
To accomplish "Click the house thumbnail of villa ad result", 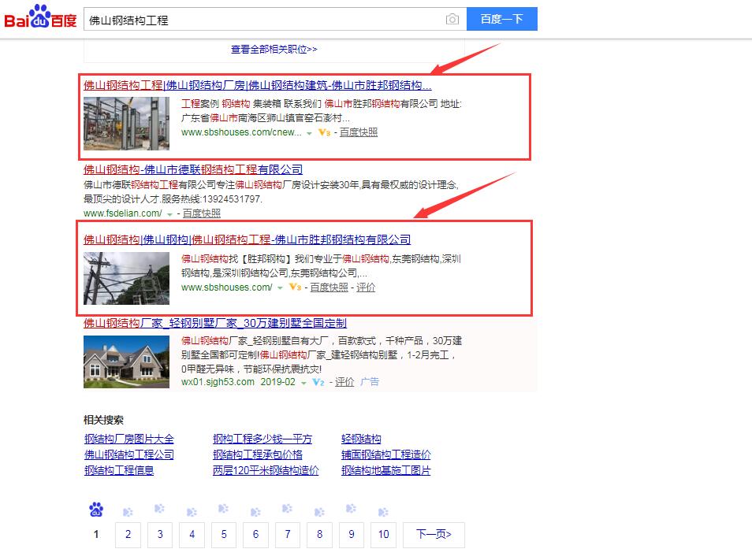I will [126, 362].
